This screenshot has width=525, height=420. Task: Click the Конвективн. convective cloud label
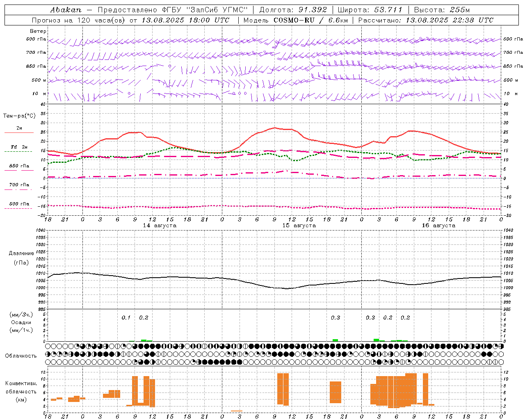pos(21,383)
